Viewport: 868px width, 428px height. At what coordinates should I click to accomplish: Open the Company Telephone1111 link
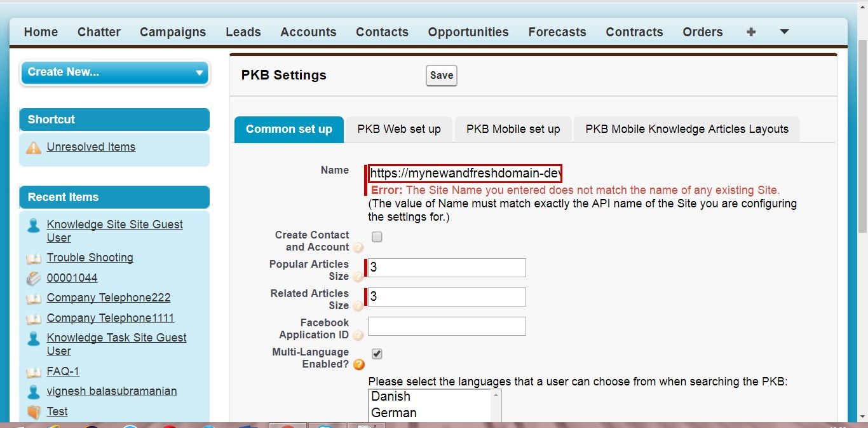[x=111, y=318]
